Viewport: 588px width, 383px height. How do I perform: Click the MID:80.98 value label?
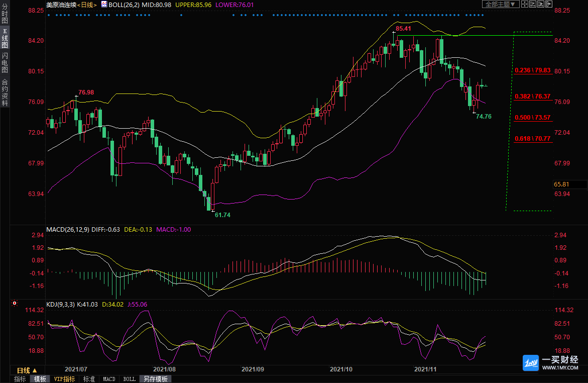[x=156, y=5]
